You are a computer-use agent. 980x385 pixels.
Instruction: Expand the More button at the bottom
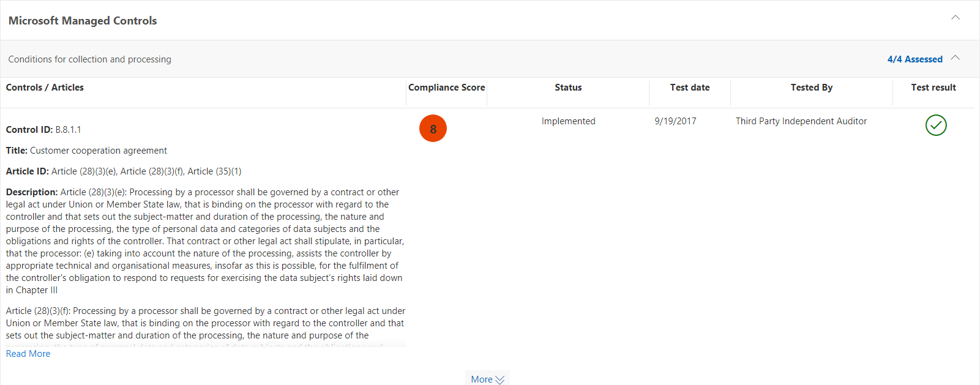pyautogui.click(x=487, y=379)
